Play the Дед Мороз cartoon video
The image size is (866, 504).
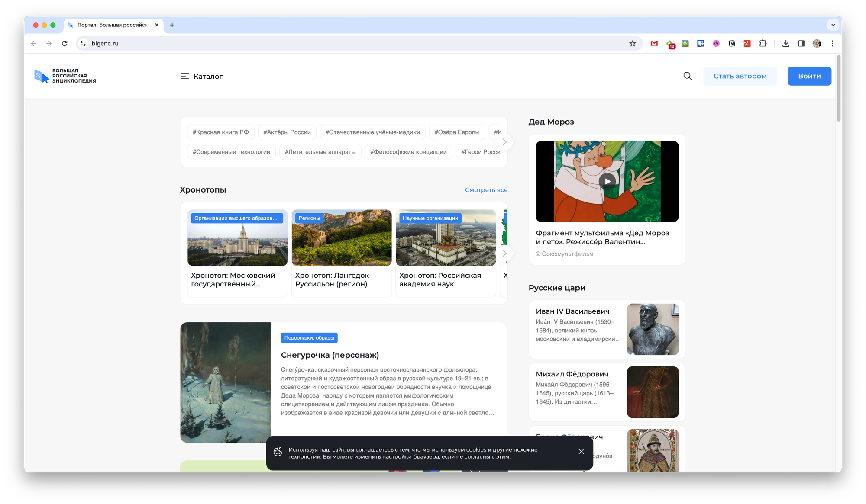[x=607, y=181]
